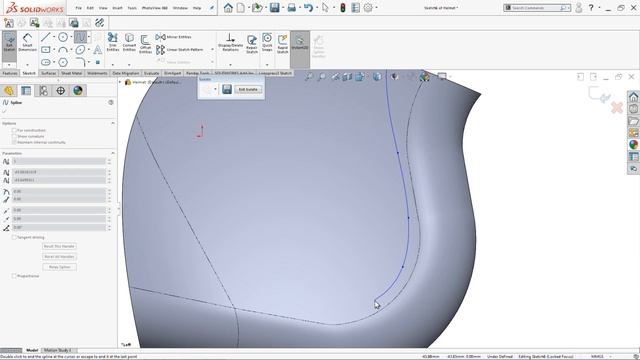Click the Print icon in top toolbar

(x=291, y=8)
